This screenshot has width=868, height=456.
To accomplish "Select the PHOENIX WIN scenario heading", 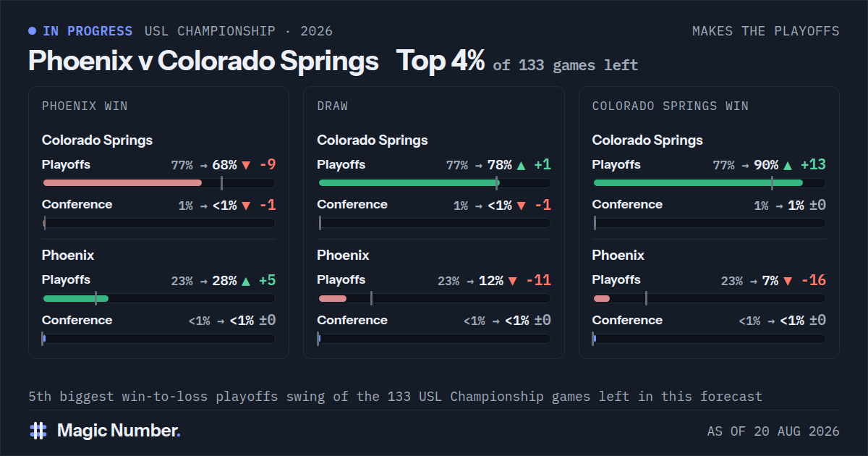I will pyautogui.click(x=85, y=106).
